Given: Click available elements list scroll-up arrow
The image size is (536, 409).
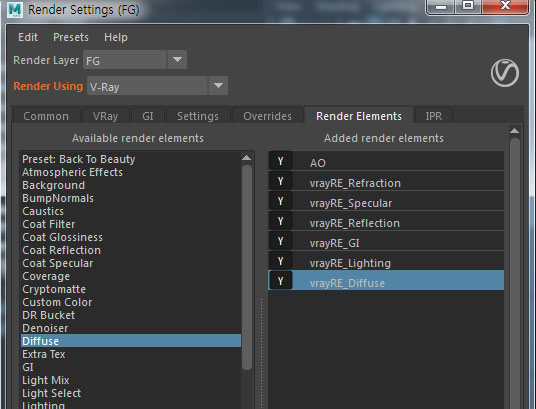Looking at the screenshot, I should pyautogui.click(x=246, y=158).
